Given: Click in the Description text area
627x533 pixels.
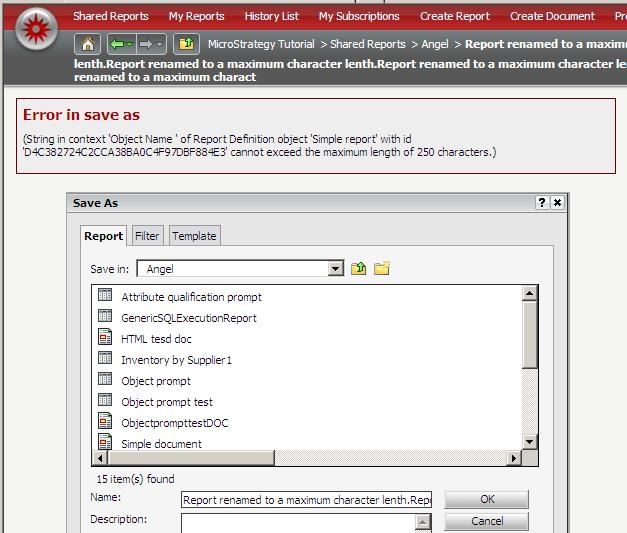Looking at the screenshot, I should (298, 523).
